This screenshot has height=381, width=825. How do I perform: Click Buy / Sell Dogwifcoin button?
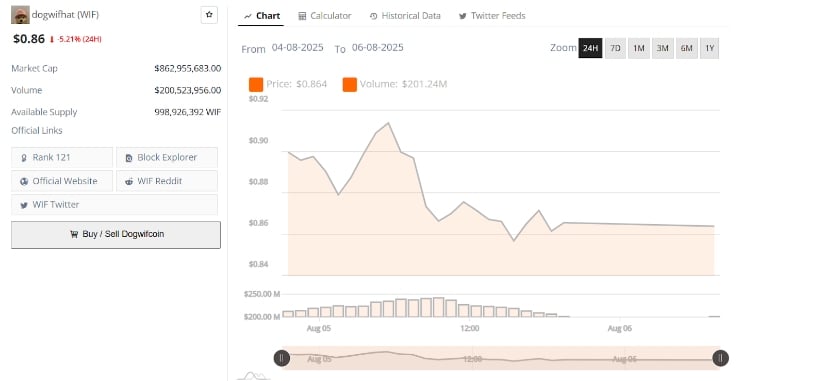click(x=116, y=235)
